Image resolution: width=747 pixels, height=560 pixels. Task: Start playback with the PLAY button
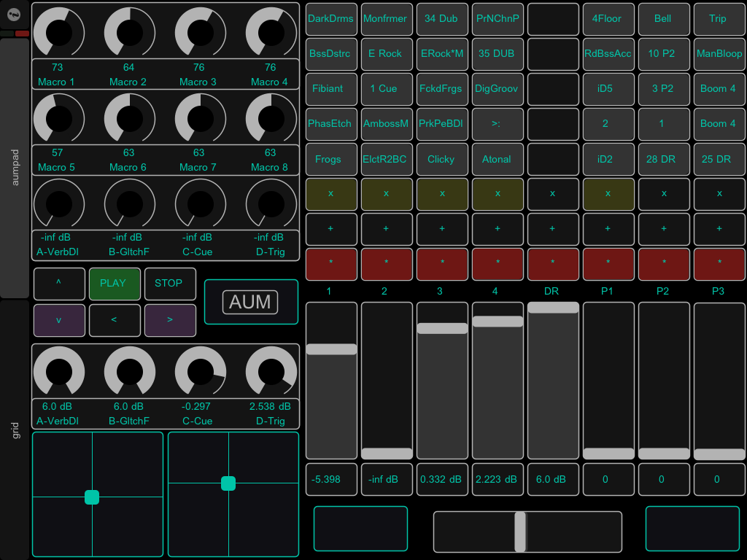[115, 284]
